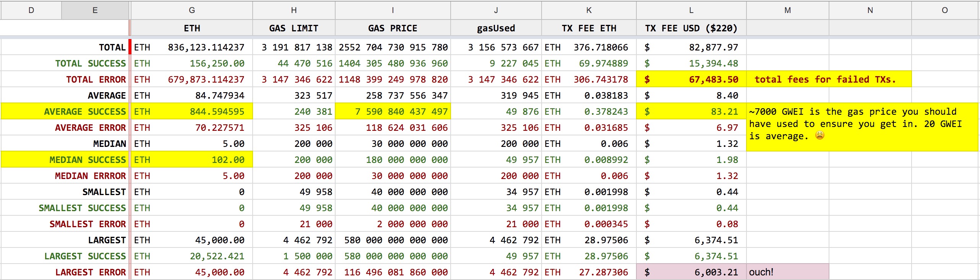Click the 'total fees for failed TXs.' note
Viewport: 980px width, 280px height.
(825, 79)
